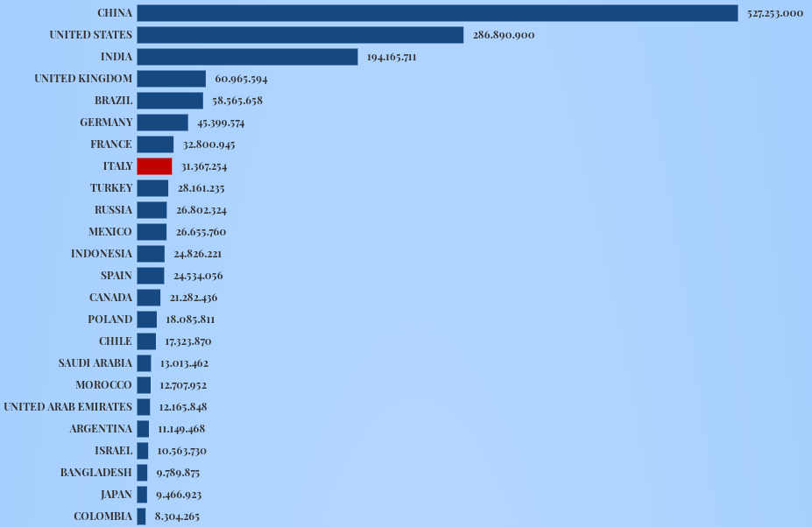Click the Canada value 21.282.436
812x527 pixels.
[194, 298]
